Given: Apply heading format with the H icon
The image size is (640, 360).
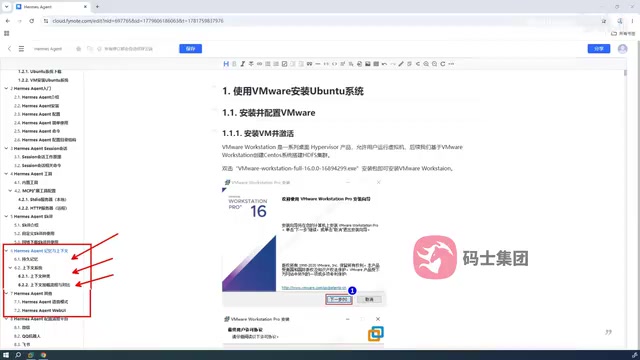Looking at the screenshot, I should tap(226, 64).
